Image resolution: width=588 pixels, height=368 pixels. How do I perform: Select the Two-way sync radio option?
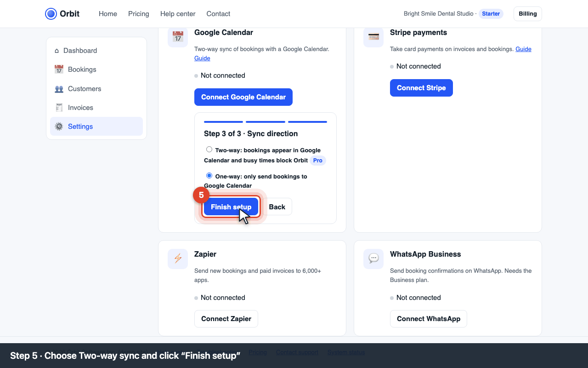click(209, 149)
